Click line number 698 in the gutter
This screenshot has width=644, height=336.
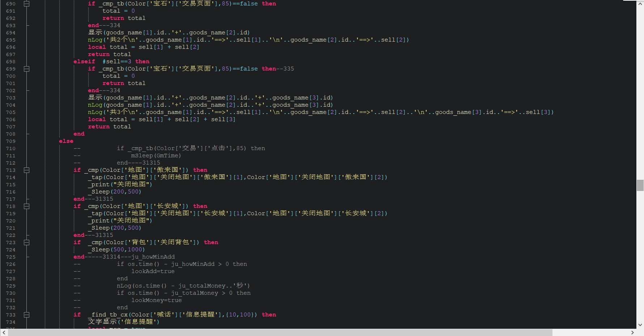coord(11,61)
